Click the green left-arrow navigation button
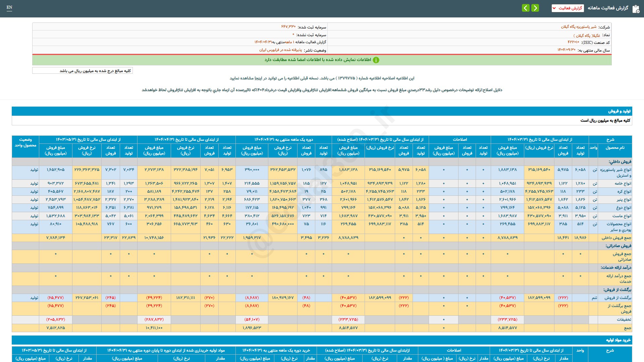644x362 pixels. click(526, 8)
